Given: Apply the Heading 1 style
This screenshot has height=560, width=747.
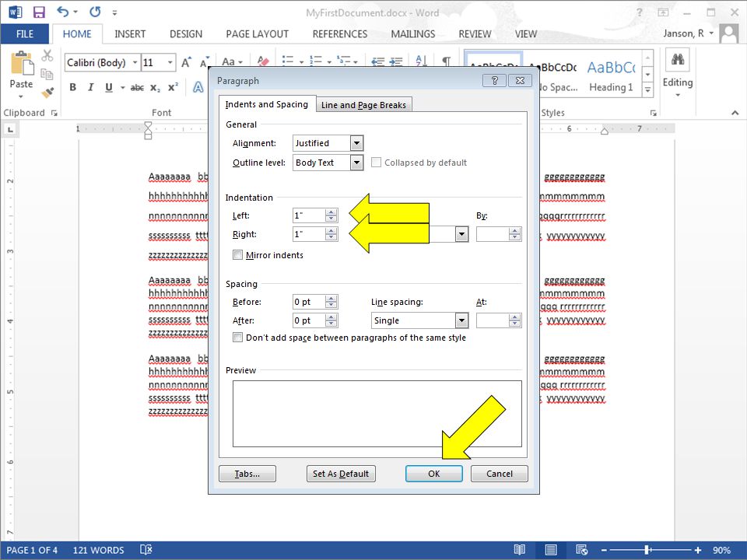Looking at the screenshot, I should click(611, 76).
